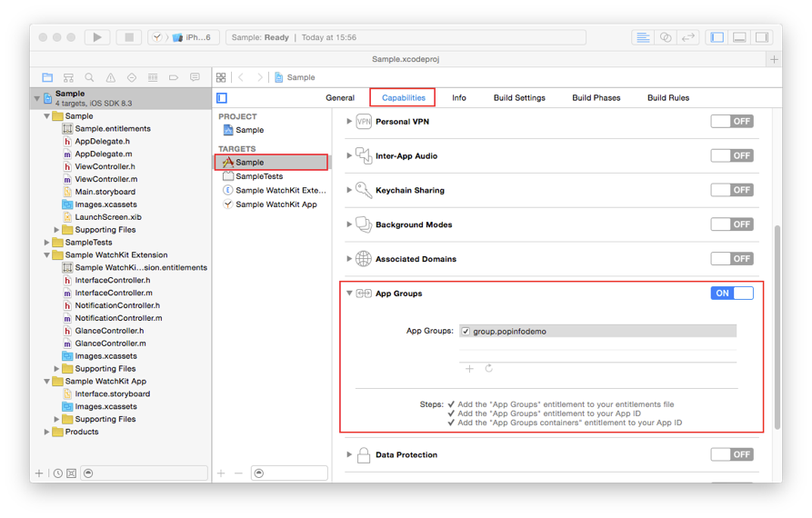Hide the left navigator panel icon
This screenshot has height=518, width=812.
[x=717, y=37]
